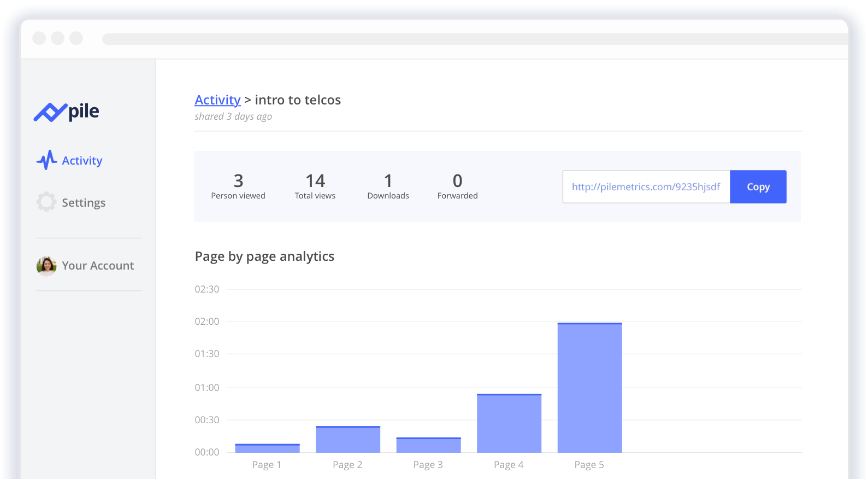This screenshot has height=479, width=868.
Task: Select the tallest Page 5 bar
Action: (589, 388)
